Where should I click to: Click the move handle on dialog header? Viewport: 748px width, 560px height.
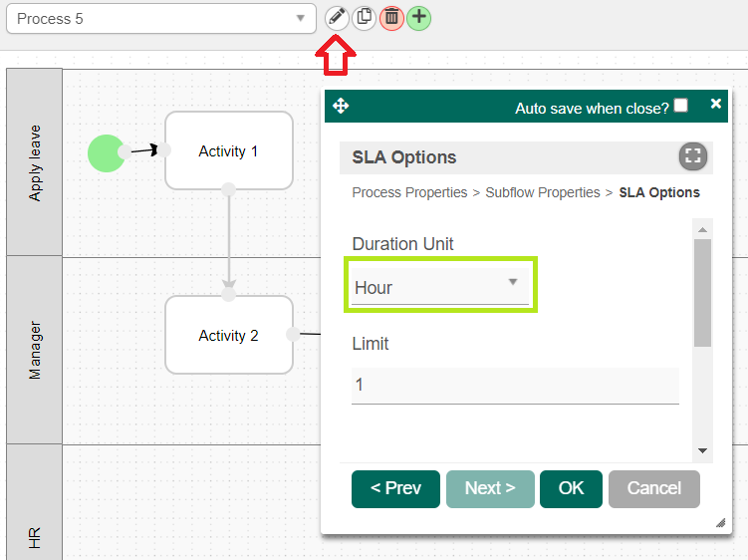point(340,106)
